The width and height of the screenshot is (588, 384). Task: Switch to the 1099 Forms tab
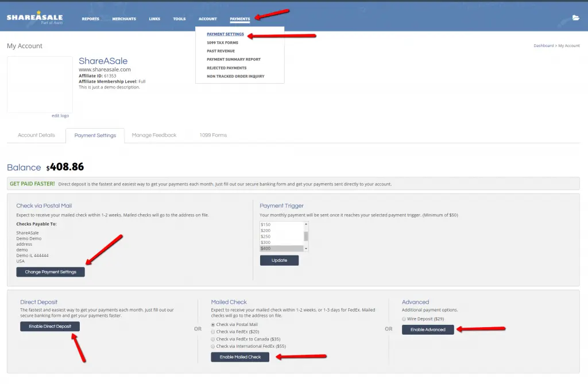pos(213,135)
